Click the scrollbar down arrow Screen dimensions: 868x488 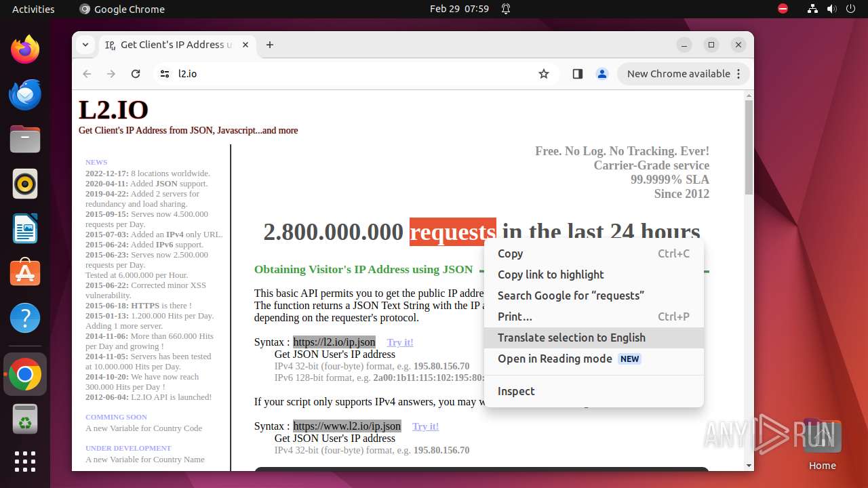[749, 466]
